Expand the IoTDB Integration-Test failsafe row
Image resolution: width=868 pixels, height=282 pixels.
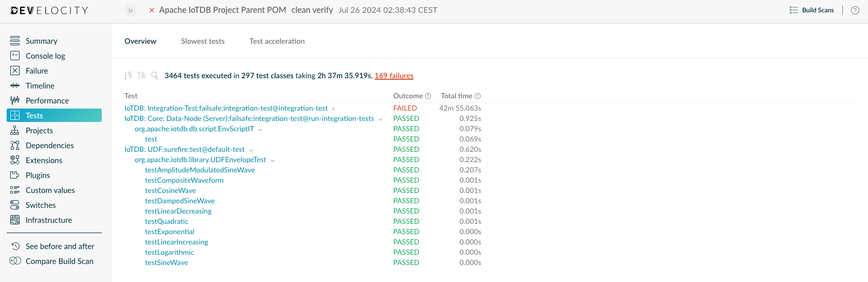coord(334,109)
